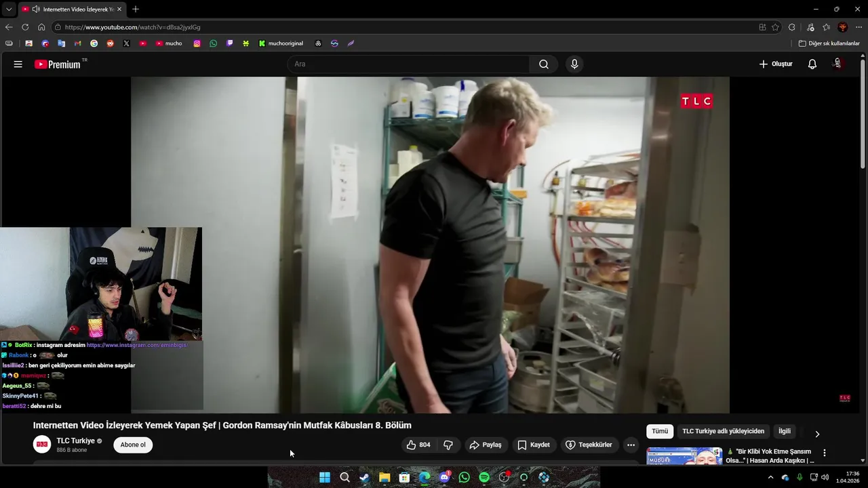Close the YouTube video tab
Image resolution: width=868 pixels, height=488 pixels.
click(119, 9)
